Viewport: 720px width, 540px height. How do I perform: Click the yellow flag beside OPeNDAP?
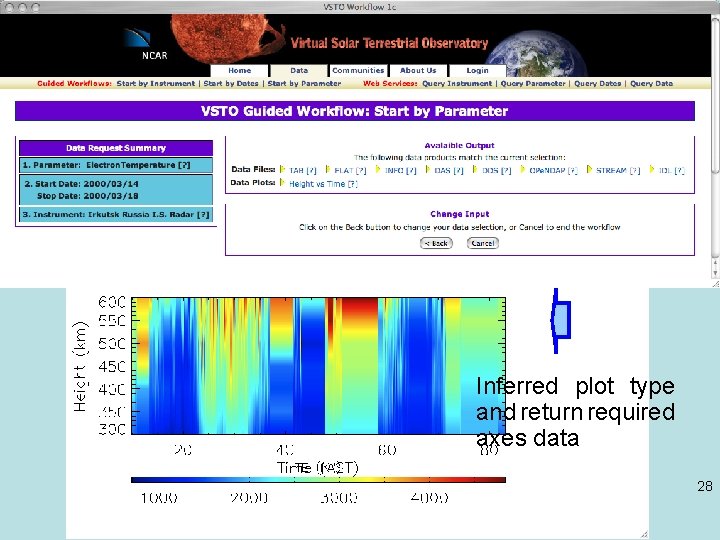click(523, 169)
